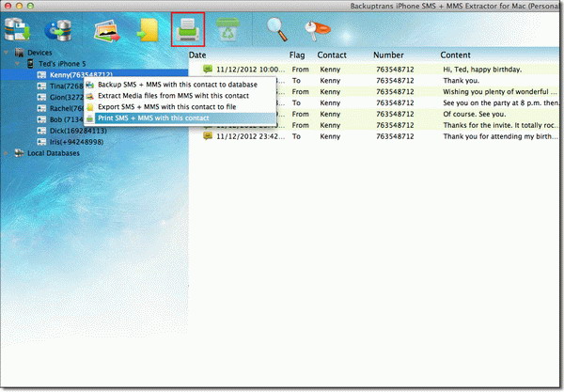Select the Iris(+94248998) contact

(77, 142)
